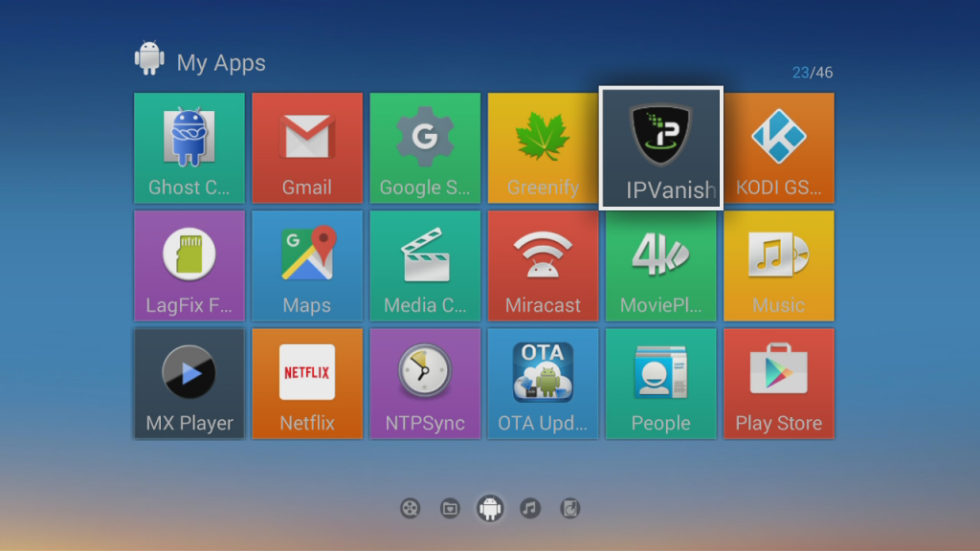Select the music file category icon

pos(570,509)
